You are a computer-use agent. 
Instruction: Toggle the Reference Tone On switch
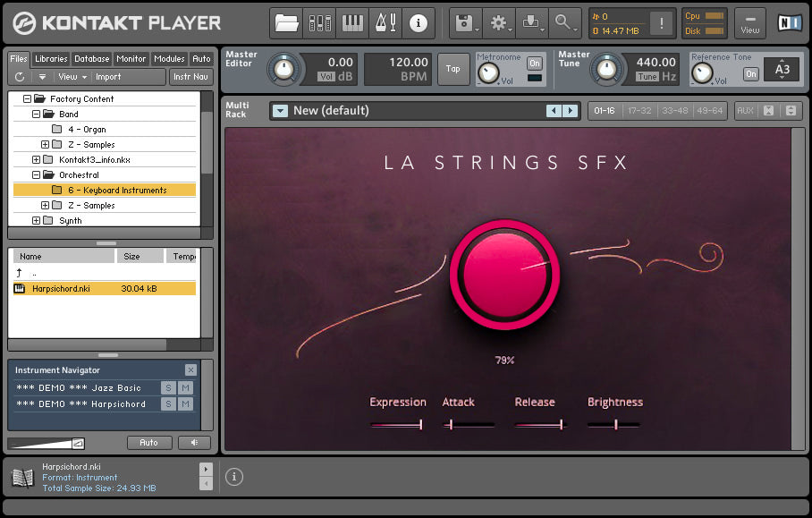coord(751,73)
